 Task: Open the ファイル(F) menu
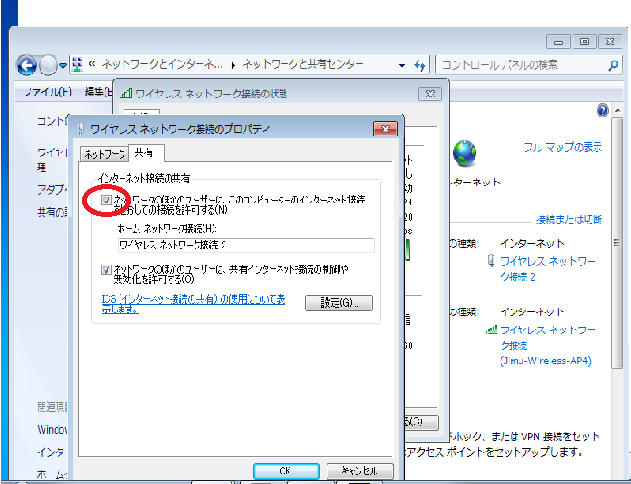click(x=48, y=92)
